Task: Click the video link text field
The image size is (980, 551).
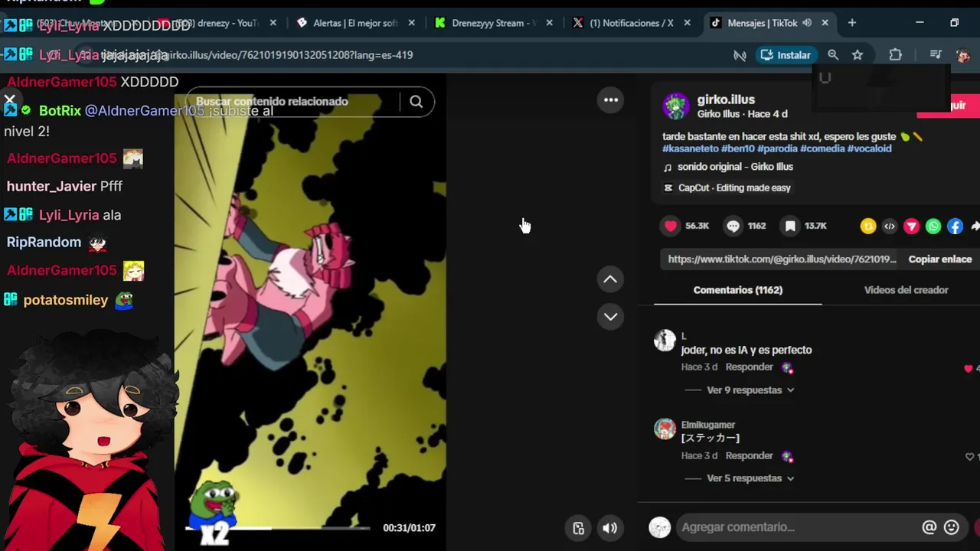Action: pos(782,259)
